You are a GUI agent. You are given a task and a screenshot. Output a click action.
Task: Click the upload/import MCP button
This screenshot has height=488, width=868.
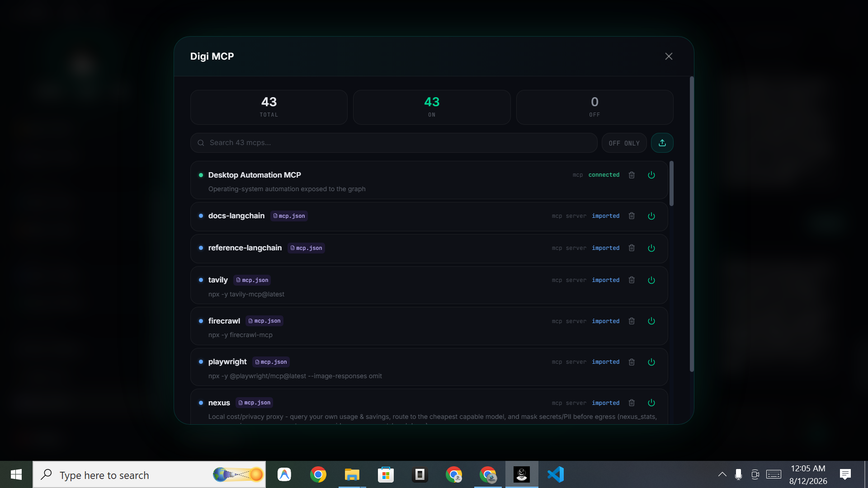662,143
